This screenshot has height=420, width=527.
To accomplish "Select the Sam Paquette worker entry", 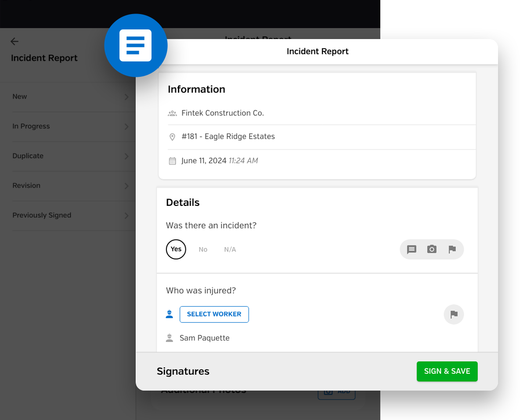I will 204,338.
